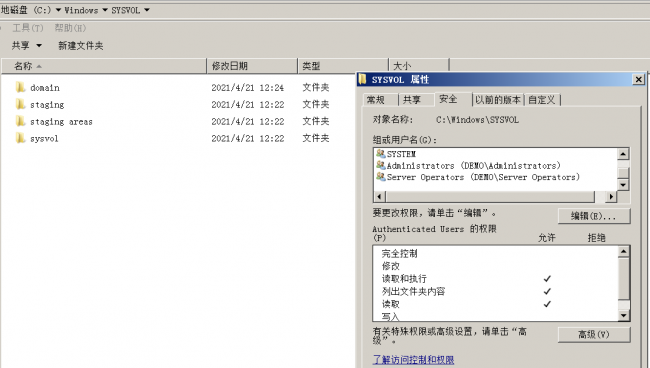Click the 允许 checkmark for 列出文件夹内容
The height and width of the screenshot is (368, 650).
point(547,291)
